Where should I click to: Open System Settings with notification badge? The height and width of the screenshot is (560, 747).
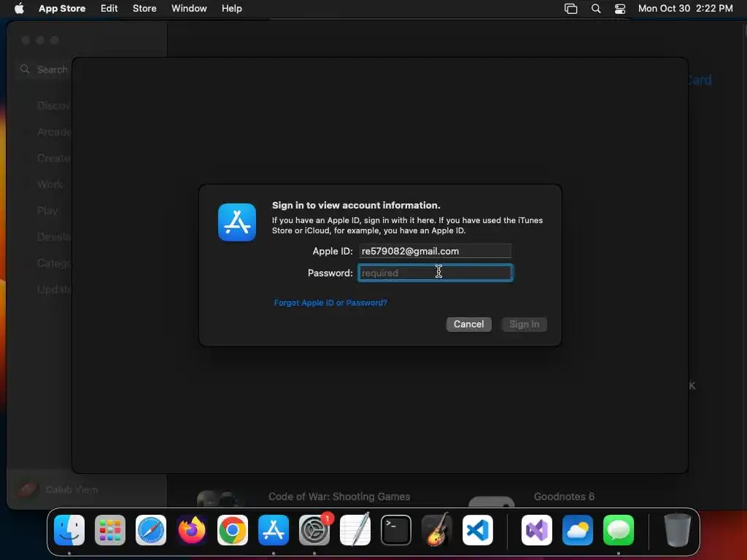point(314,530)
